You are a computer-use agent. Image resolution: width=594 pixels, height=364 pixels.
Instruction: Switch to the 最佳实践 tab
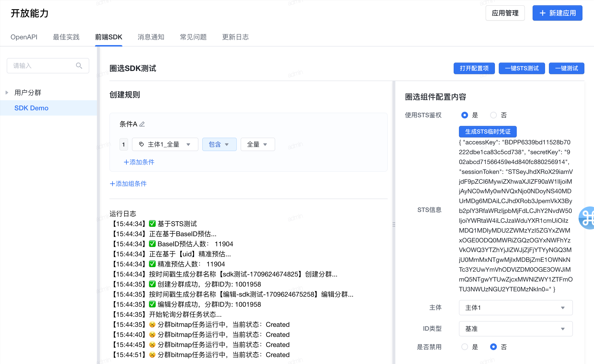click(66, 37)
